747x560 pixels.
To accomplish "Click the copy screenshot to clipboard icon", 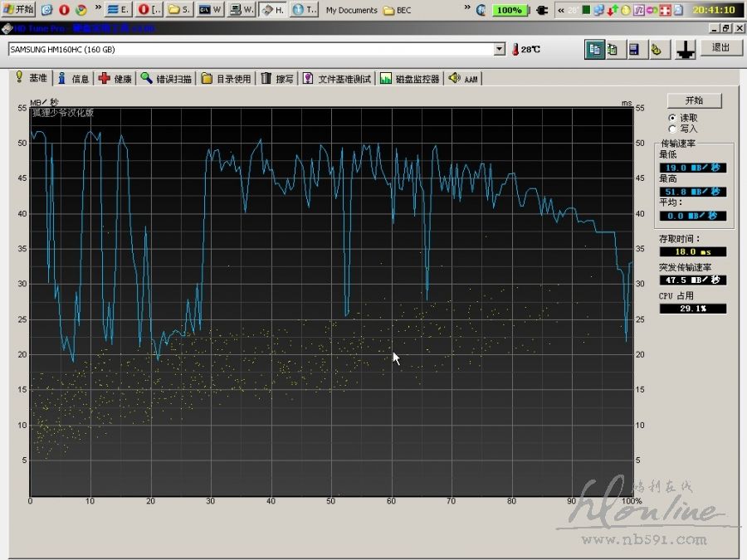I will (613, 50).
